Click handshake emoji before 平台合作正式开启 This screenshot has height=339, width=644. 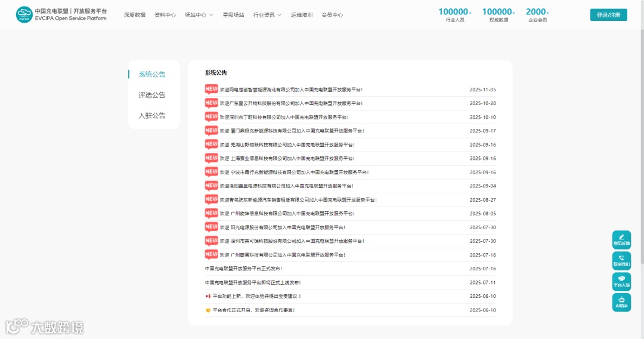208,310
